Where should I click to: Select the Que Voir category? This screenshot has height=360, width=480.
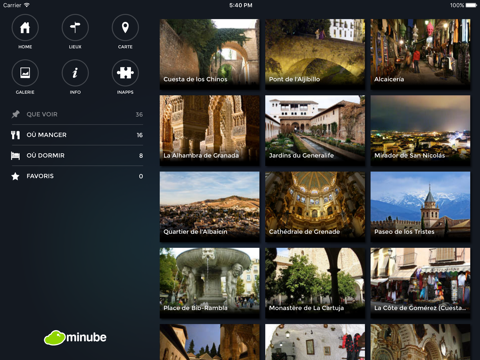coord(77,114)
